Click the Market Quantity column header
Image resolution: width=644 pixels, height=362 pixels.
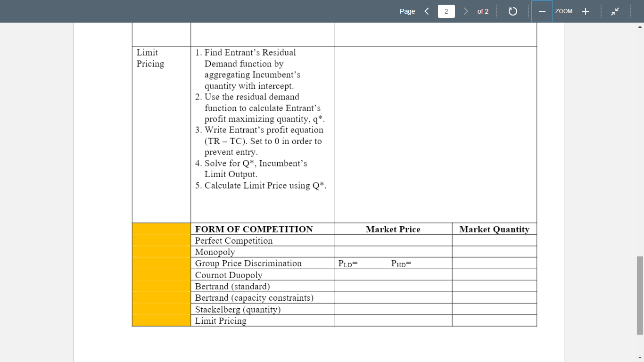click(494, 229)
